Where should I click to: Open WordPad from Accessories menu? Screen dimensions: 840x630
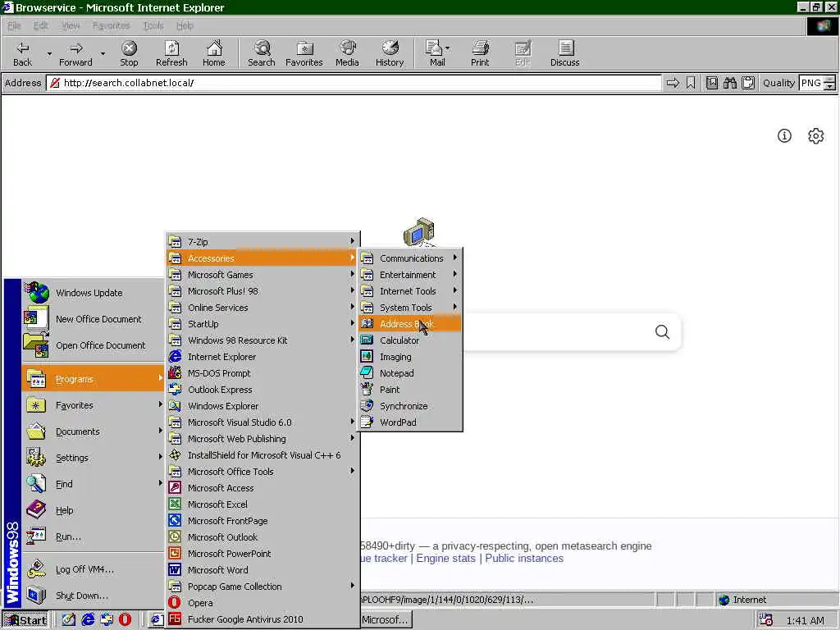coord(410,422)
